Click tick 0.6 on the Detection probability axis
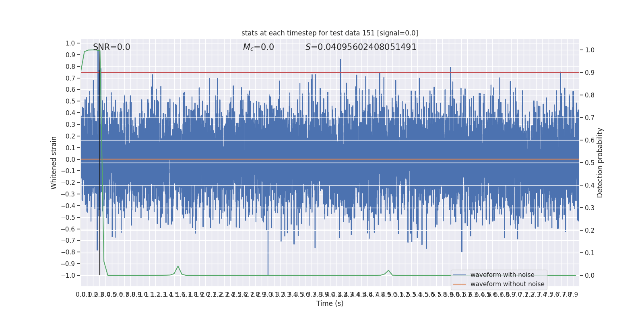The image size is (644, 322). coord(590,140)
